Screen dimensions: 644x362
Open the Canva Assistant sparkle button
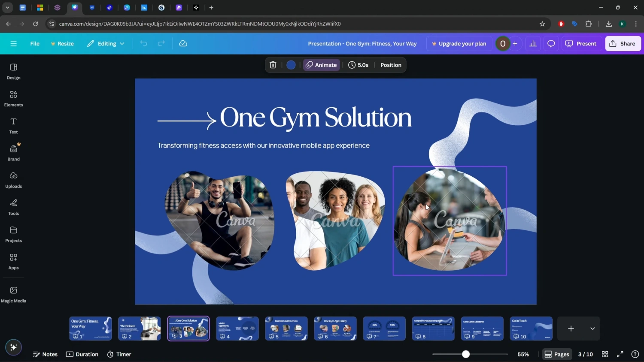click(x=13, y=347)
